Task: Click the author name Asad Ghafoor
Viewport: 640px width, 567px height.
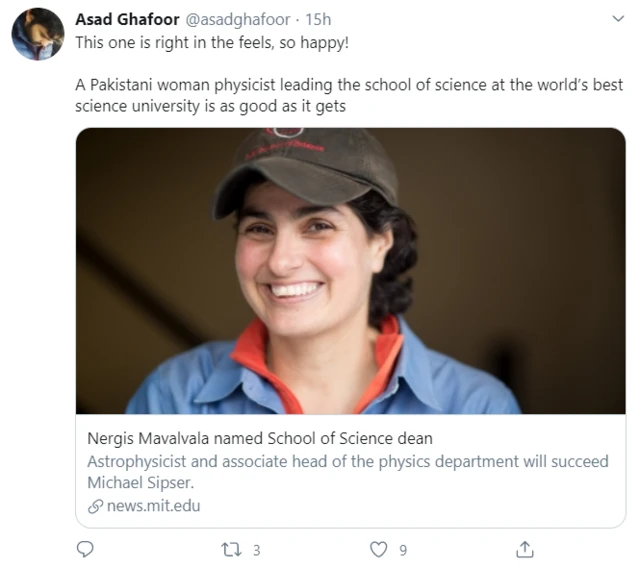Action: (x=126, y=20)
